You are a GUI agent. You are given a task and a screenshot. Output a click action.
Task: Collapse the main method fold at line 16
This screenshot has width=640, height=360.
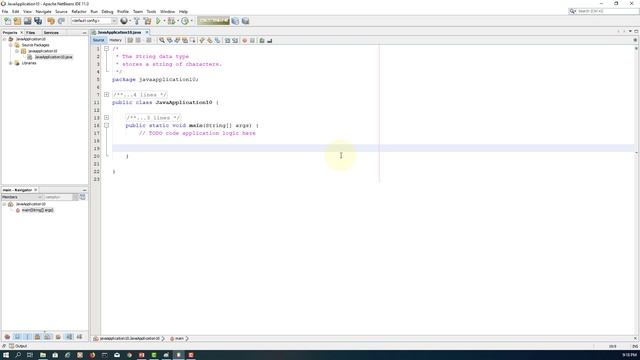click(x=106, y=125)
